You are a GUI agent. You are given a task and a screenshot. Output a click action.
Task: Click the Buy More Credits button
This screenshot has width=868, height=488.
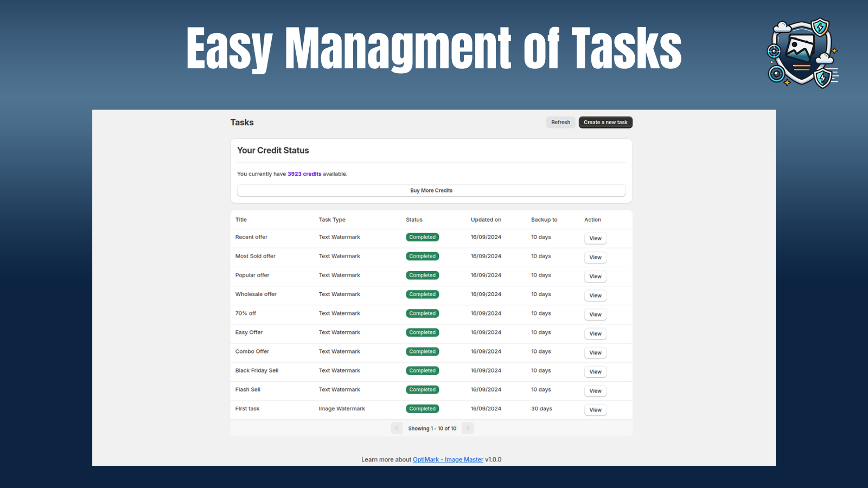[431, 190]
